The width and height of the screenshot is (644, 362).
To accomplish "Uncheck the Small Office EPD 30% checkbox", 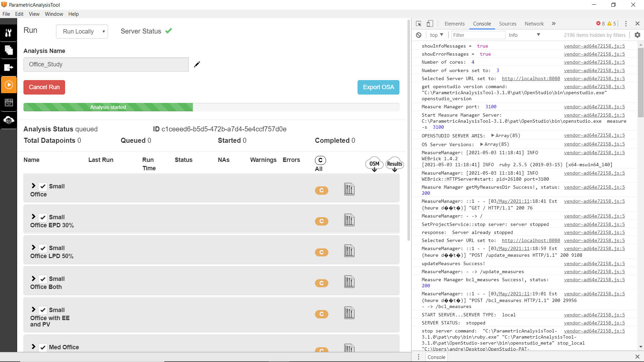I will tap(43, 217).
